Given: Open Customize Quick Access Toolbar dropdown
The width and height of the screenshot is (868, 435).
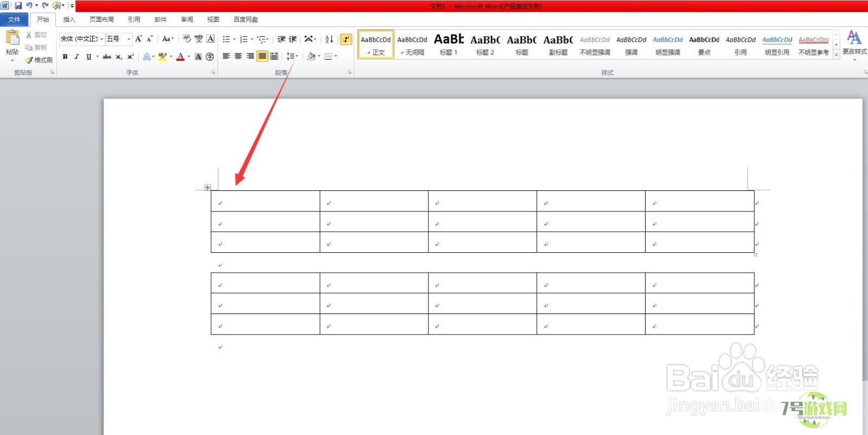Looking at the screenshot, I should tap(72, 5).
